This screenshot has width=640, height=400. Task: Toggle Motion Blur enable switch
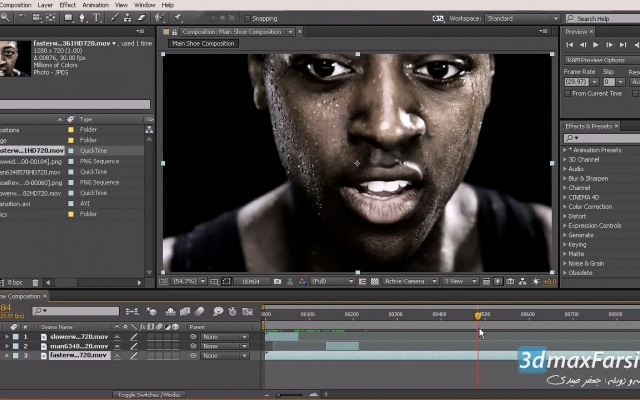[x=199, y=312]
